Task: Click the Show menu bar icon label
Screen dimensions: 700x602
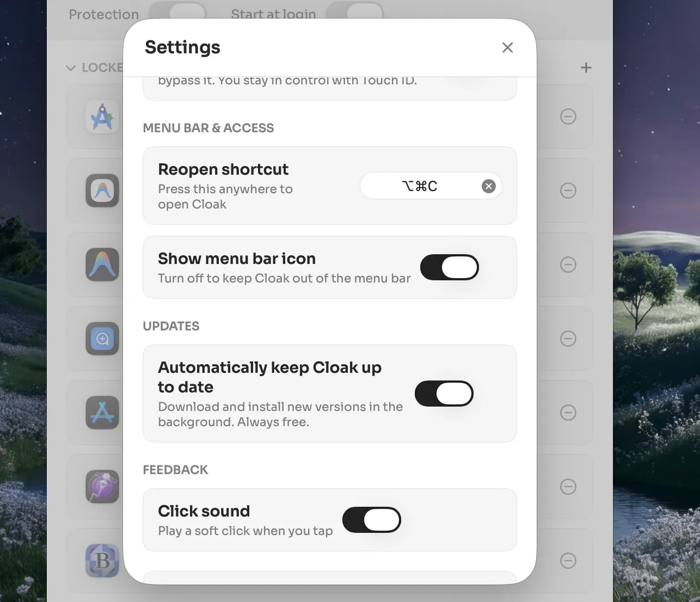Action: click(237, 259)
